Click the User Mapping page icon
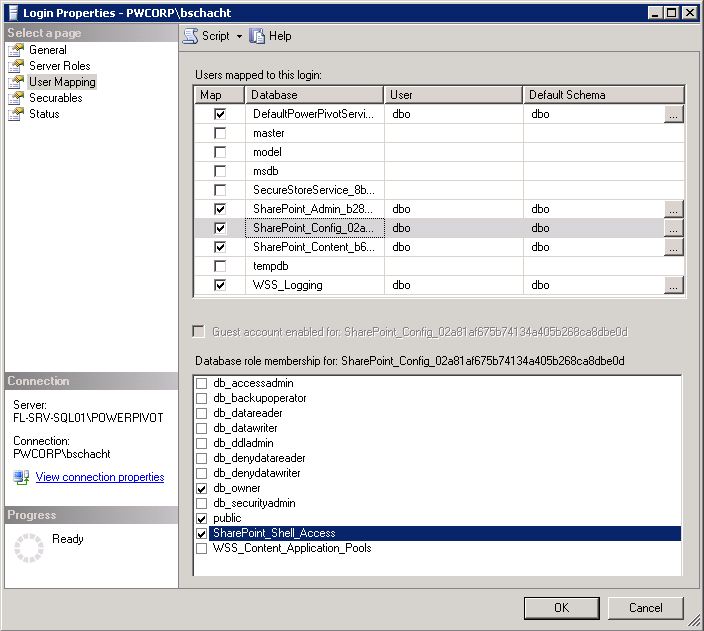This screenshot has width=704, height=631. (16, 82)
